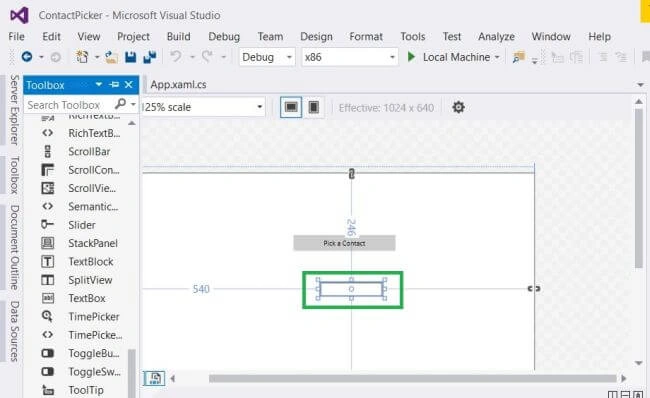Open the Edit menu
The image size is (650, 398).
coord(51,36)
